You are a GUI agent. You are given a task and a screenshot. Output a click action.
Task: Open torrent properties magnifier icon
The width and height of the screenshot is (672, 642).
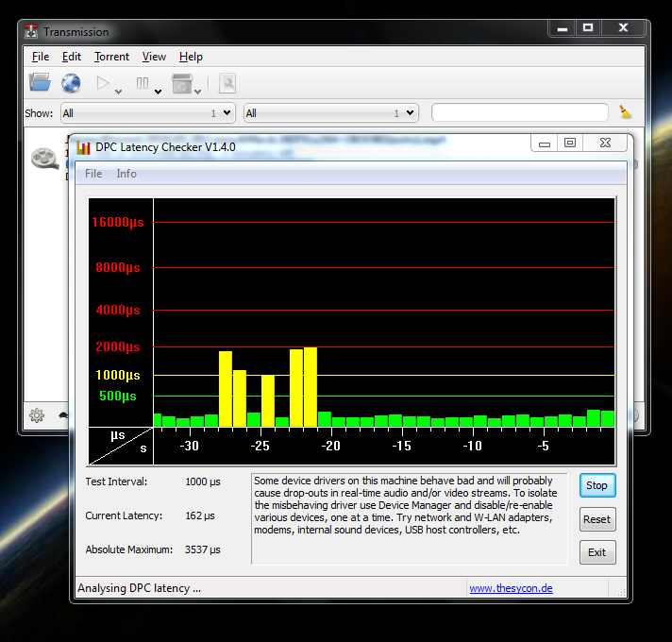click(x=227, y=83)
